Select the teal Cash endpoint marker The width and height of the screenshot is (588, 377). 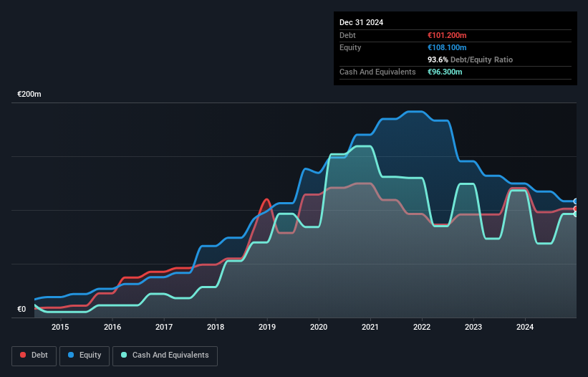coord(576,214)
